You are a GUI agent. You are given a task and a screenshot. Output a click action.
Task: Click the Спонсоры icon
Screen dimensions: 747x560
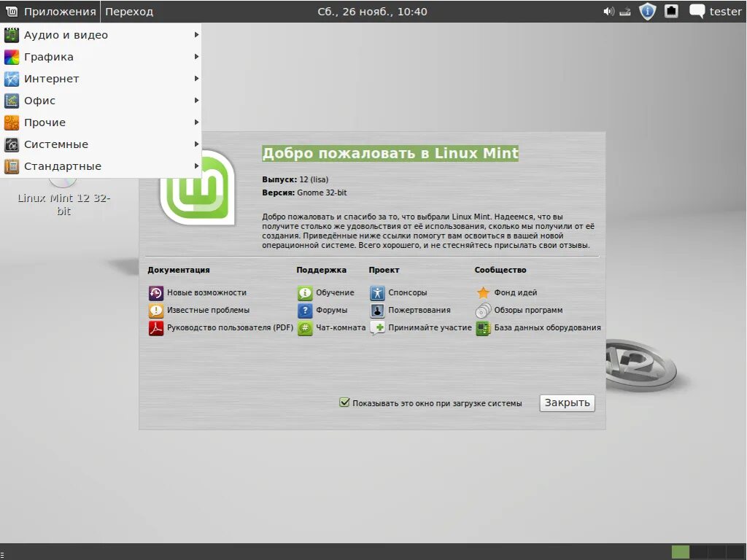pyautogui.click(x=377, y=293)
